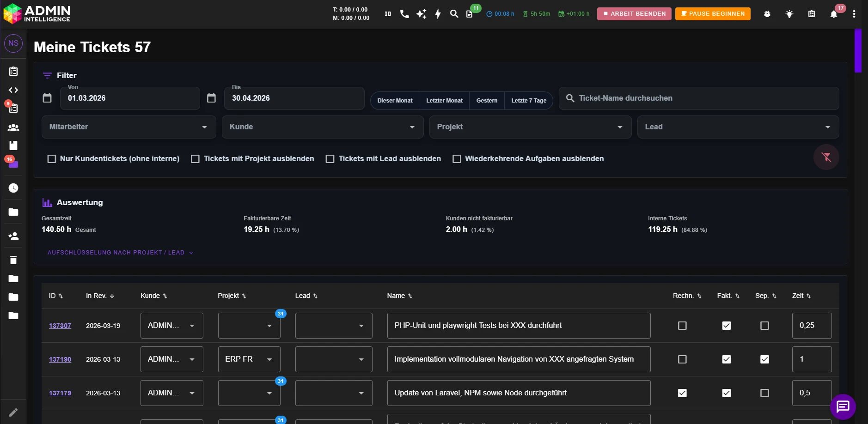The image size is (868, 424).
Task: Open ticket 137190 via its ID link
Action: coord(60,359)
